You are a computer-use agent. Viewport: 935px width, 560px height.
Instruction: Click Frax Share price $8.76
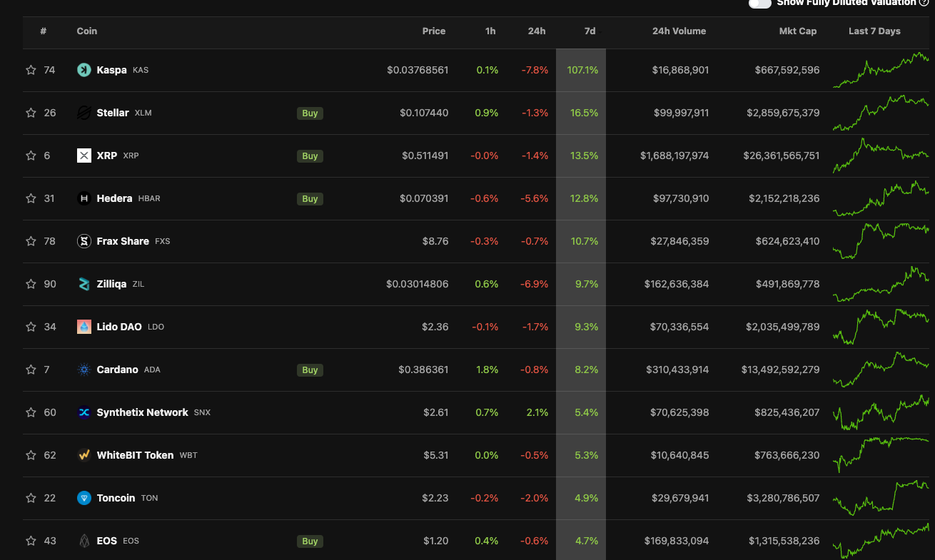click(435, 241)
